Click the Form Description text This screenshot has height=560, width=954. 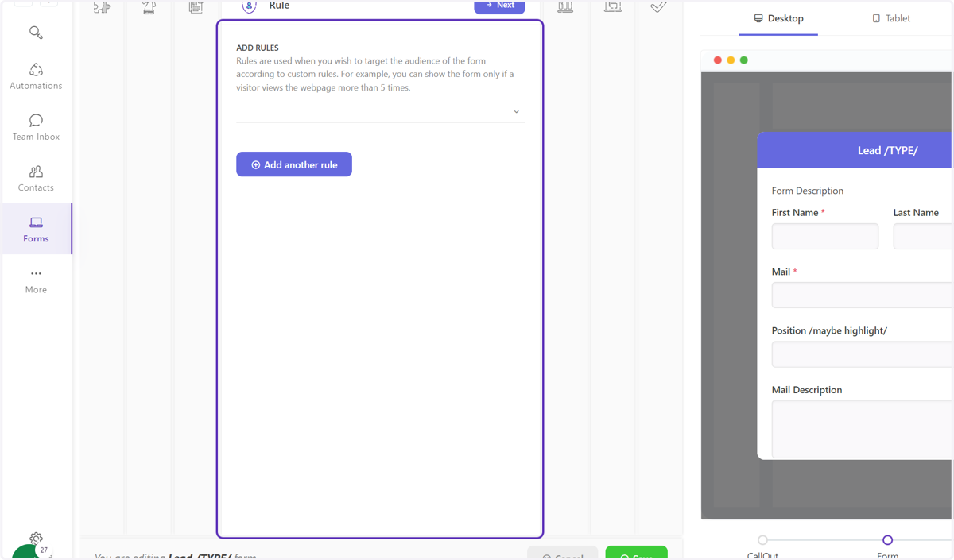(x=807, y=191)
